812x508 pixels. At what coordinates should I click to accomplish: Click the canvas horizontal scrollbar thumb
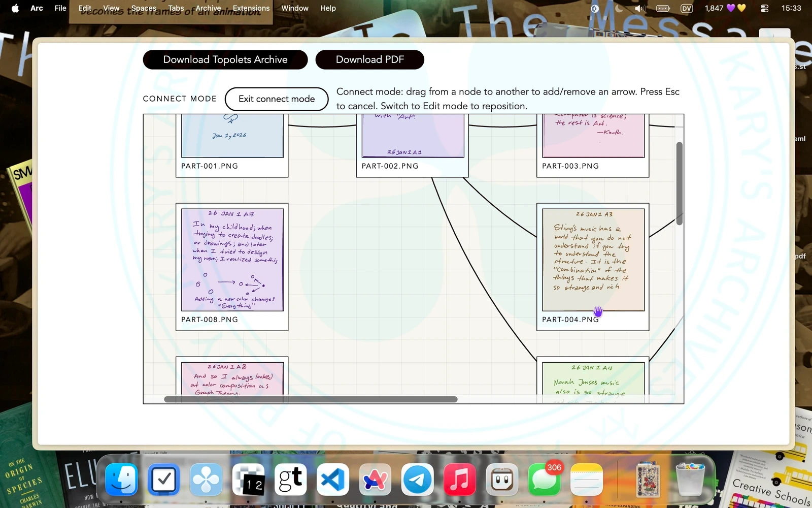coord(311,399)
